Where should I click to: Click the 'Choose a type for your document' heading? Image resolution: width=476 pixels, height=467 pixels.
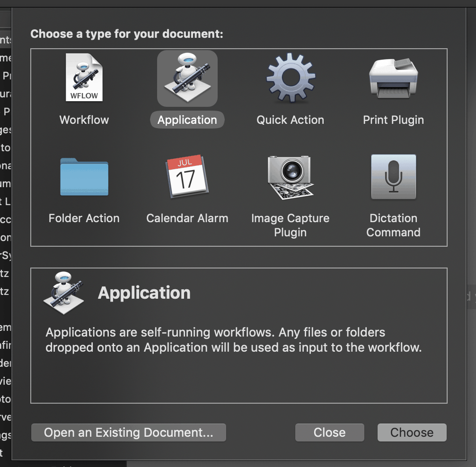pos(127,34)
